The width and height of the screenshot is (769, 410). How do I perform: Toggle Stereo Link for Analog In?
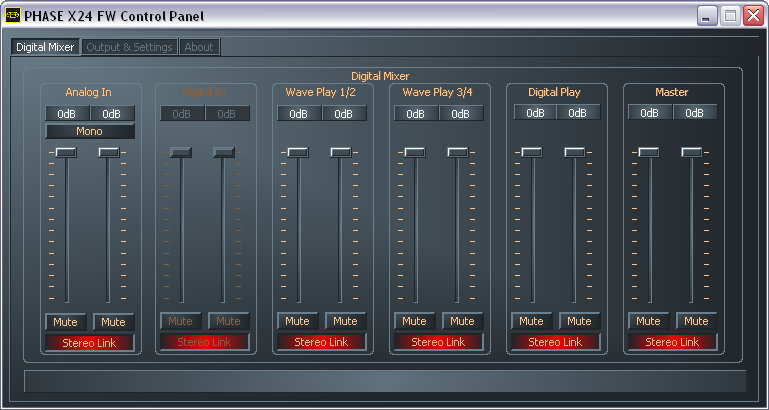coord(90,343)
